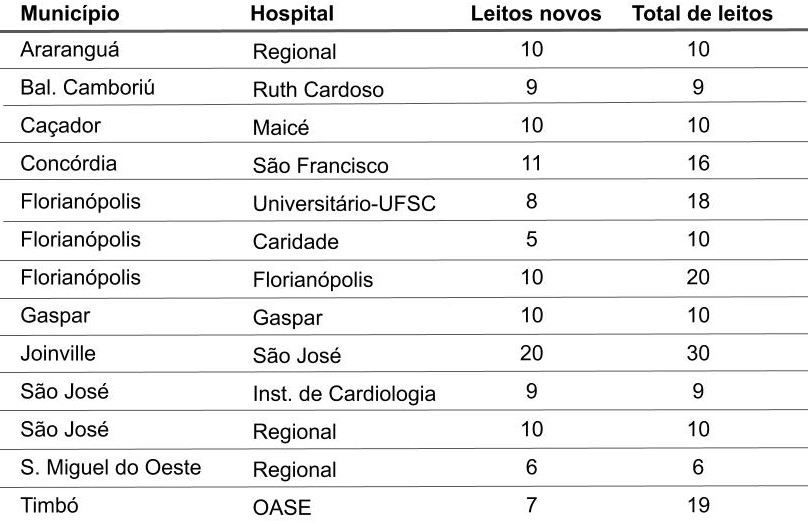Click the Universitário-UFSC hospital cell
Image resolution: width=808 pixels, height=524 pixels.
click(344, 204)
